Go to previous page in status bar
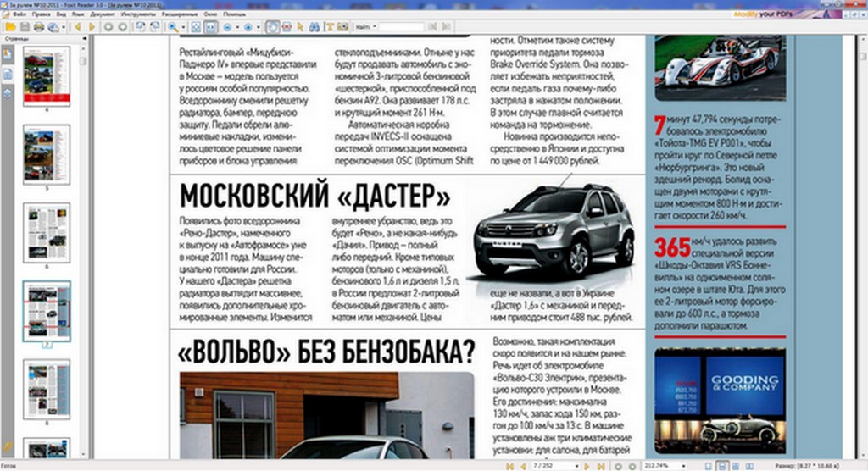The height and width of the screenshot is (471, 868). 522,466
